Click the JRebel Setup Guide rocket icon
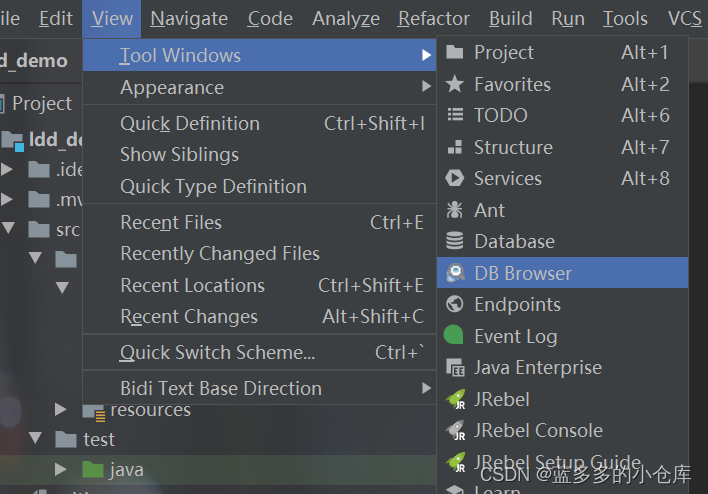This screenshot has height=494, width=708. [x=456, y=462]
